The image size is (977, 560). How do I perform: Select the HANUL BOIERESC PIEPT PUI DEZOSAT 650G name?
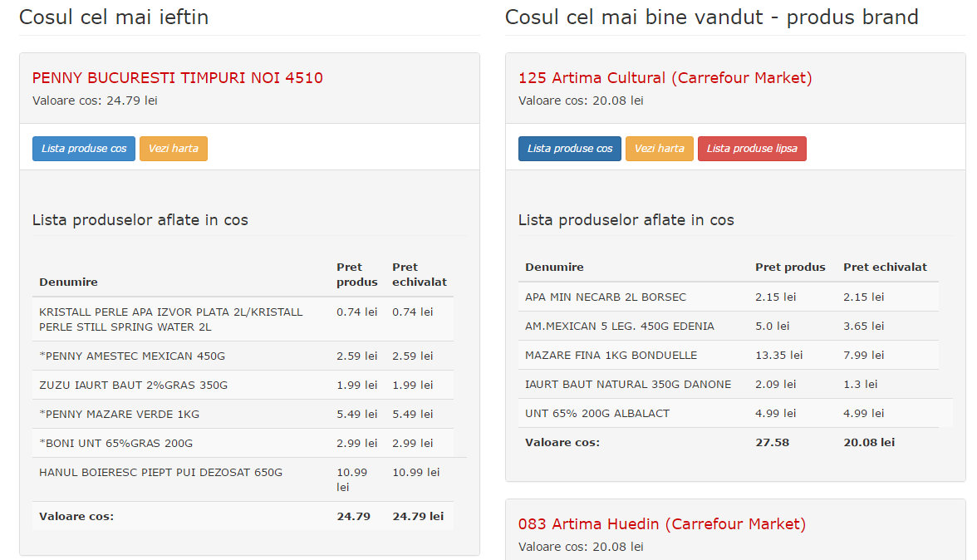pos(161,473)
